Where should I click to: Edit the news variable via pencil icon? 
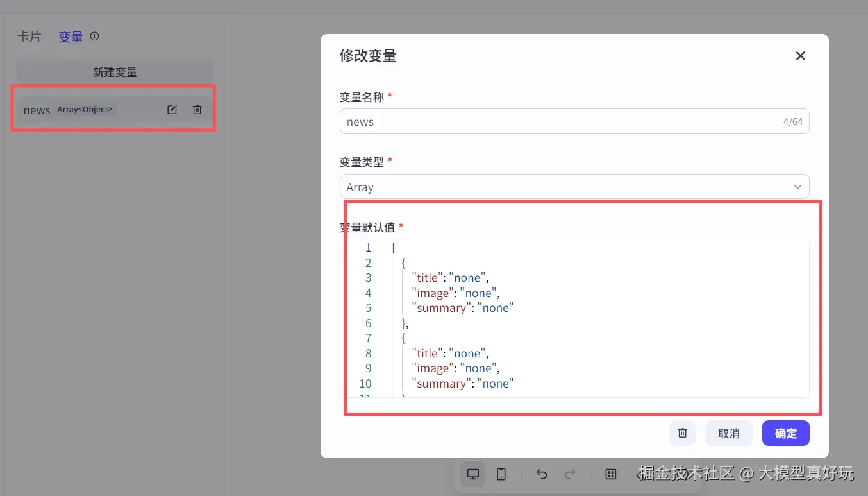(x=172, y=110)
